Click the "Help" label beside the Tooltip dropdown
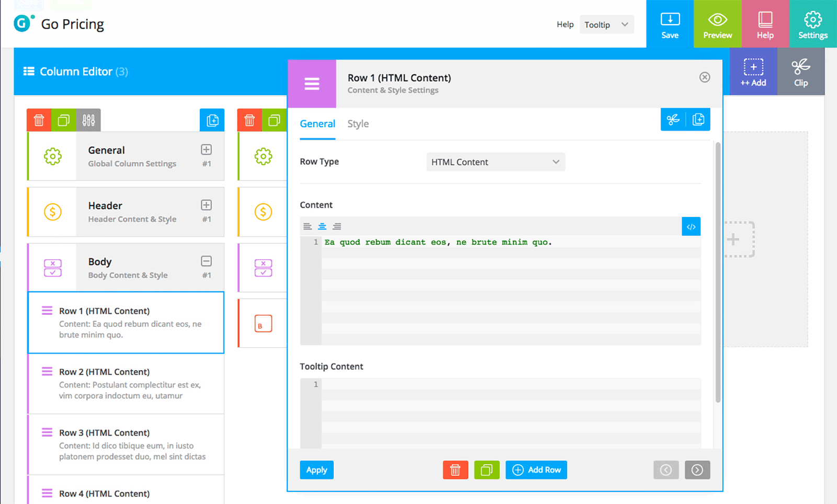 pyautogui.click(x=565, y=24)
